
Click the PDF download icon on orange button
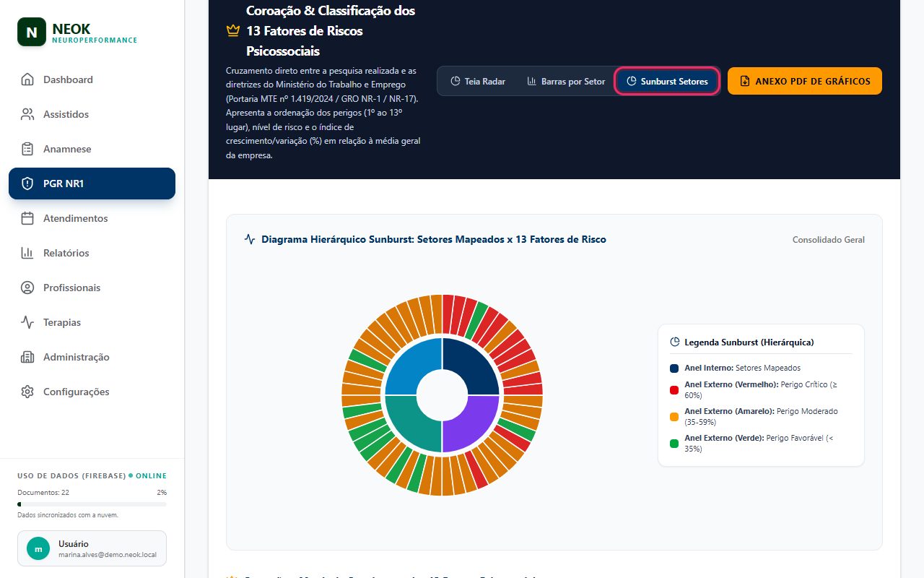pyautogui.click(x=745, y=81)
